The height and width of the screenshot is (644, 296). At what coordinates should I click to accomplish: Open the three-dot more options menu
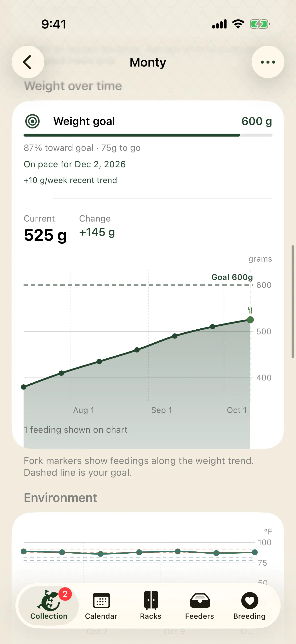(268, 62)
